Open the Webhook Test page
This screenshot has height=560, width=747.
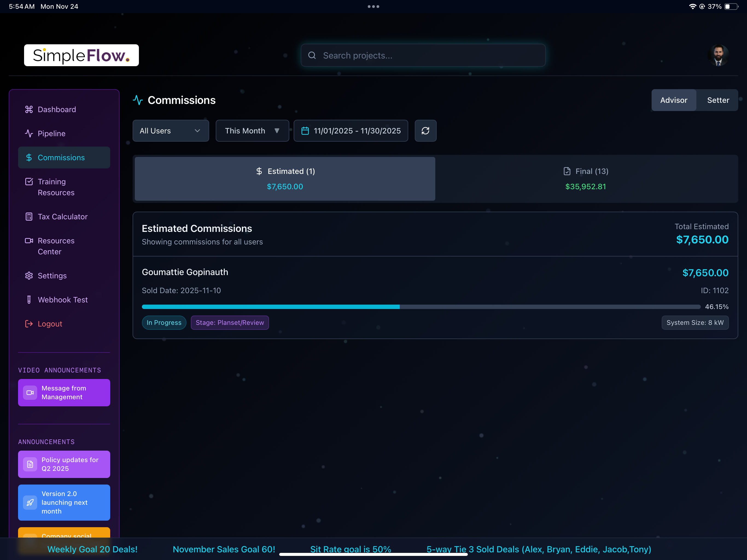64,300
